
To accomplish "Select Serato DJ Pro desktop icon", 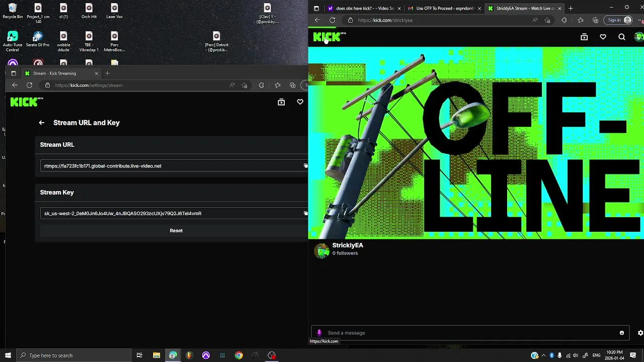I will (x=38, y=39).
